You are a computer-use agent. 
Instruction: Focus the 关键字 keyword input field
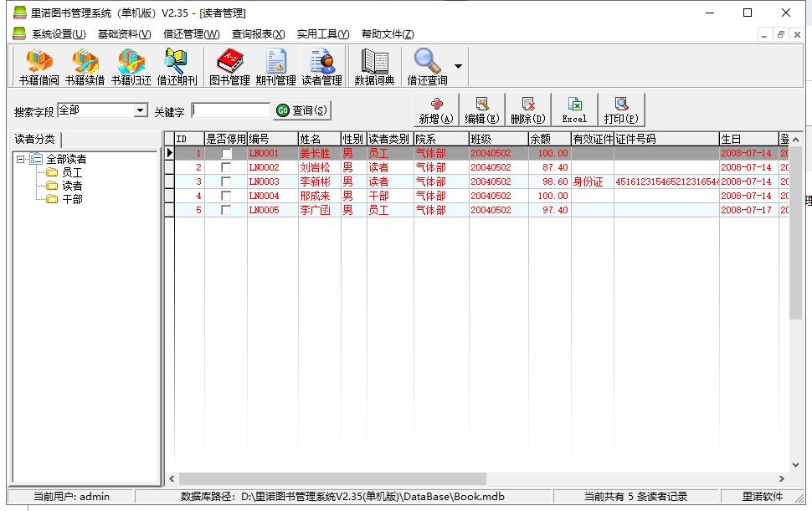(x=231, y=110)
